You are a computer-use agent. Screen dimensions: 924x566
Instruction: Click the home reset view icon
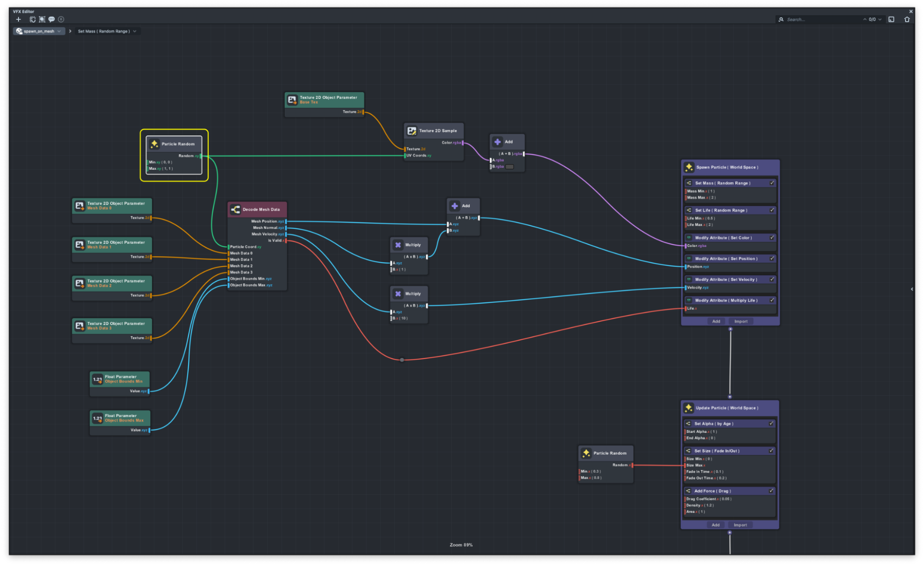906,19
